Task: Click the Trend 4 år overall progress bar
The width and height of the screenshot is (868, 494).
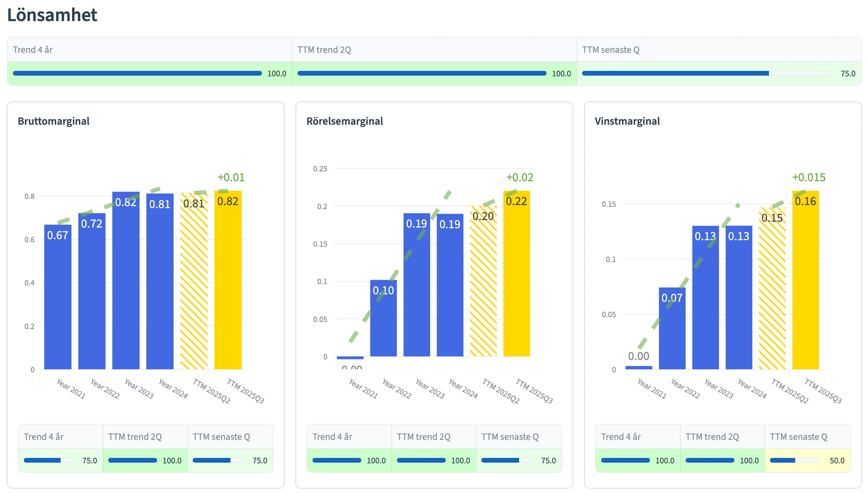Action: tap(137, 73)
